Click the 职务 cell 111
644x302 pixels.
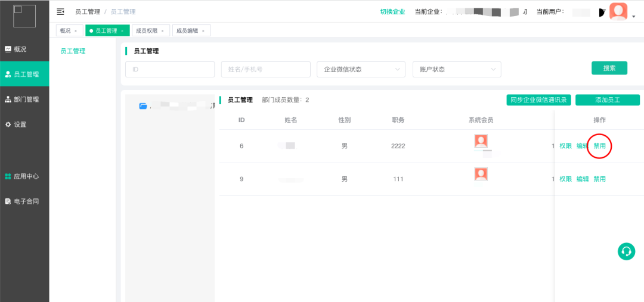398,179
